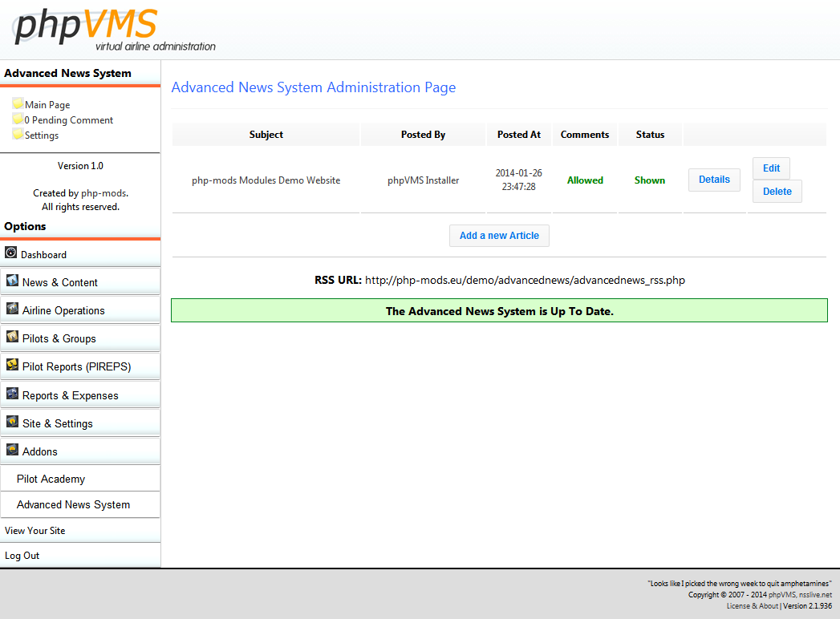
Task: Click the Up To Date status banner
Action: (x=499, y=310)
